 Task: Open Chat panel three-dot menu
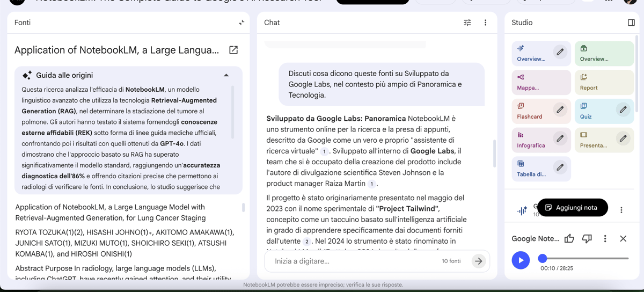pyautogui.click(x=485, y=23)
